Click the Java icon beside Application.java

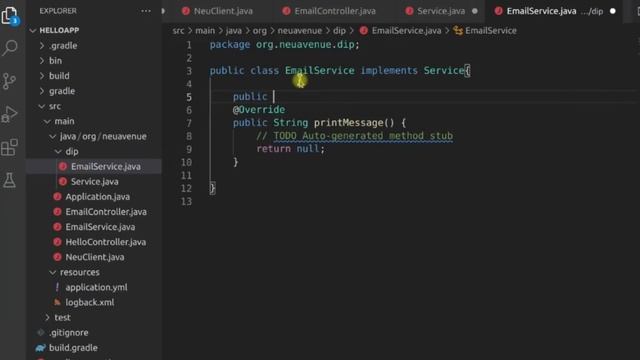58,197
